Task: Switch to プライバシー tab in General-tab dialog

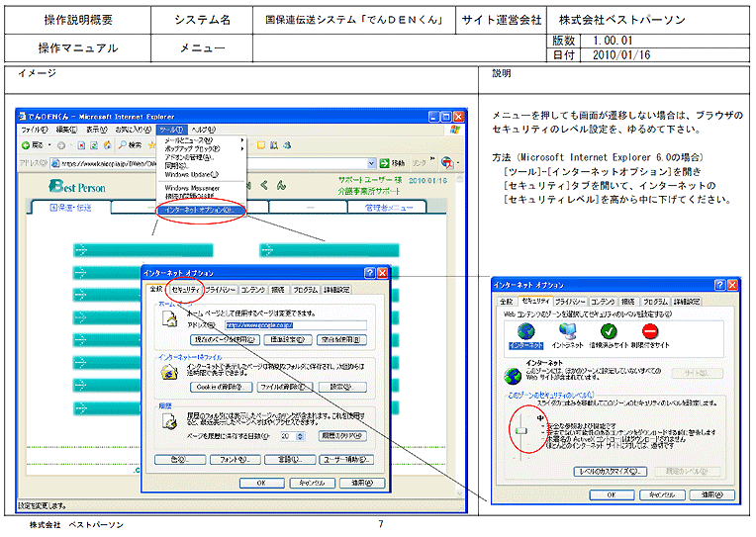Action: [221, 290]
